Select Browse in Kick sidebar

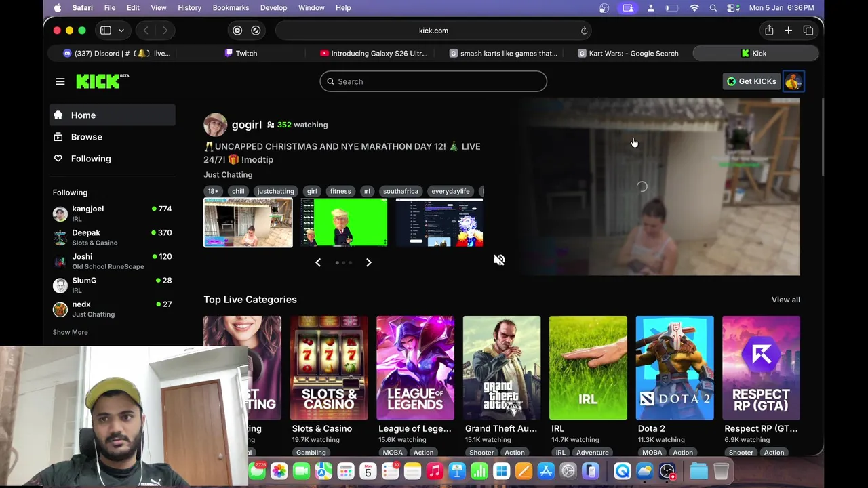[113, 137]
